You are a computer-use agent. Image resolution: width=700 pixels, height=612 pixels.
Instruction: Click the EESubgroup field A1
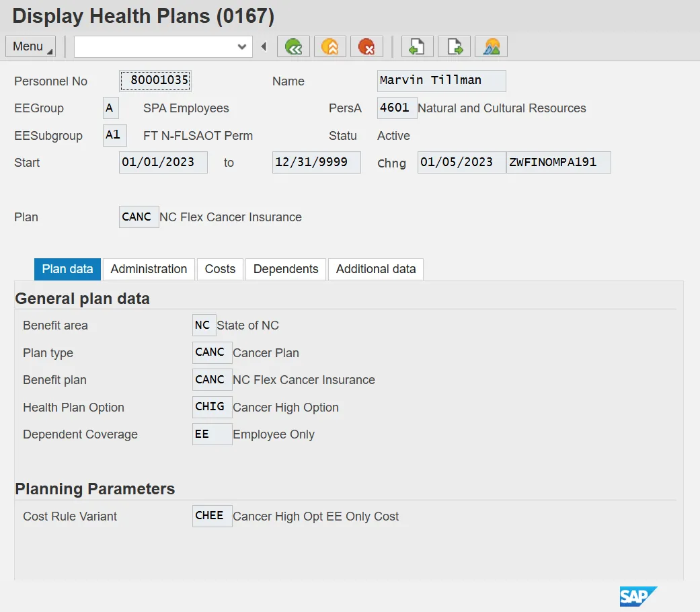click(115, 135)
